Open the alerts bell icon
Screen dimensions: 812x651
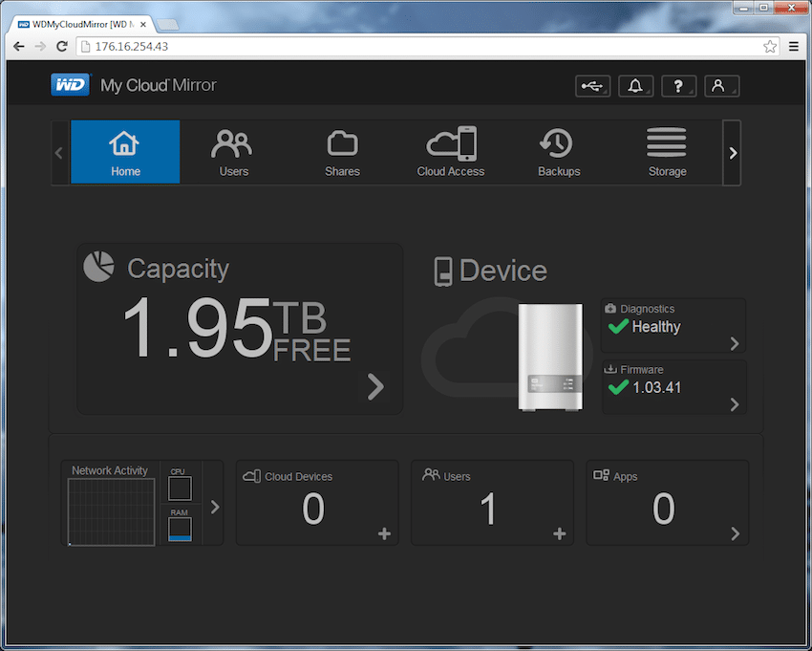pos(636,86)
